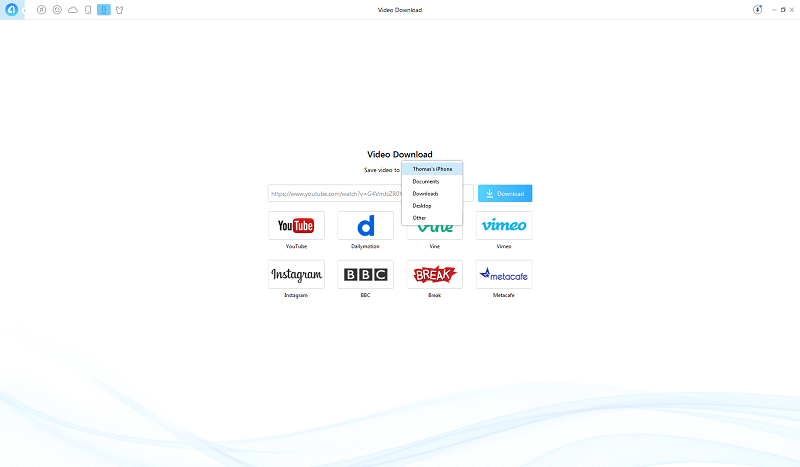This screenshot has height=467, width=800.
Task: Open the Dailymotion site tile
Action: tap(365, 226)
